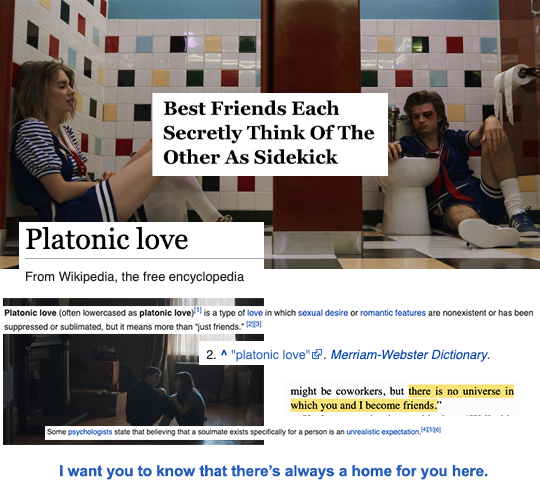Click the "love" link in definition
This screenshot has height=488, width=540.
coord(255,313)
